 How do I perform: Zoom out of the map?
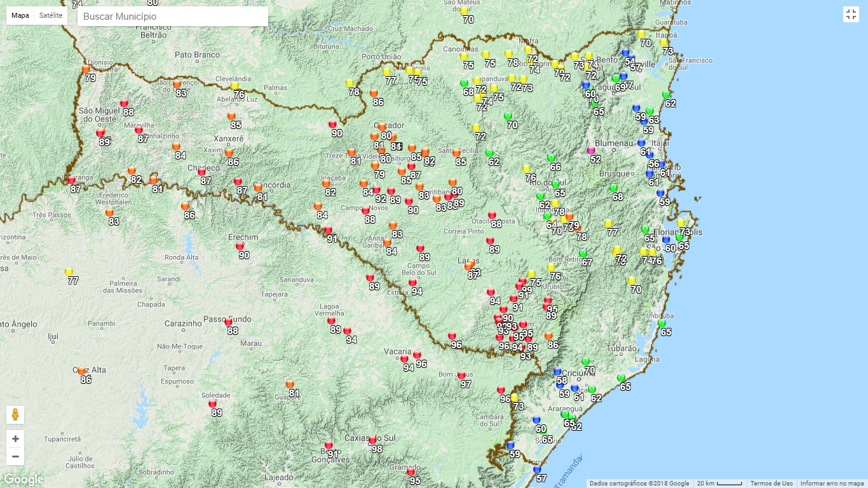15,456
